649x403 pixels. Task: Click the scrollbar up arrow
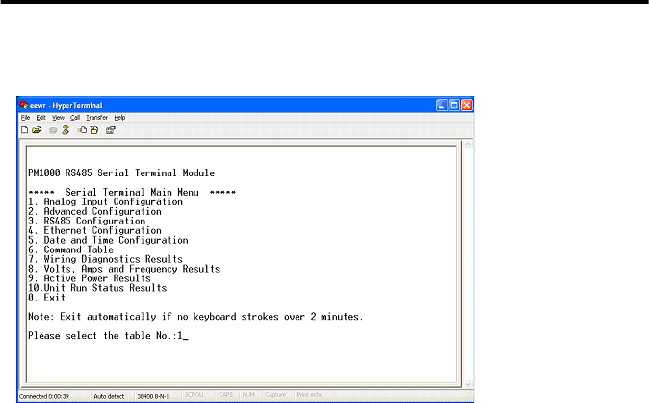coord(468,144)
